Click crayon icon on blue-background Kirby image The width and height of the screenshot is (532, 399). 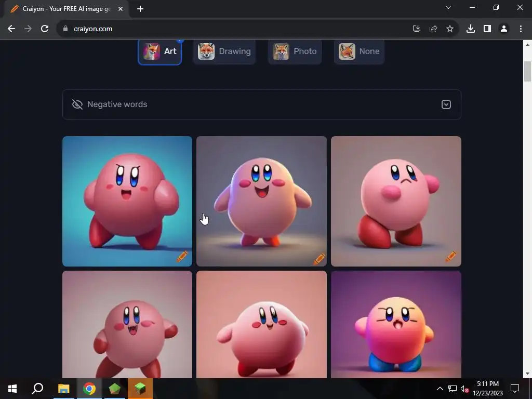[x=182, y=257]
